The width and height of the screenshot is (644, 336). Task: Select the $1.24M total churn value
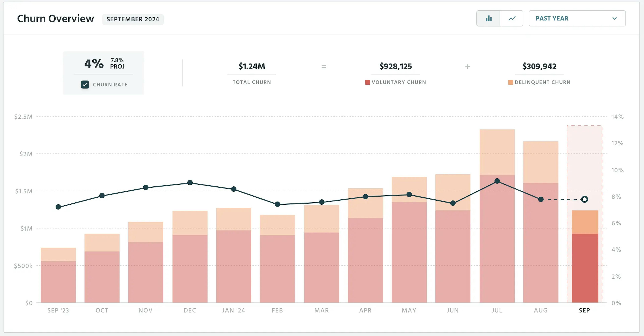pyautogui.click(x=252, y=66)
